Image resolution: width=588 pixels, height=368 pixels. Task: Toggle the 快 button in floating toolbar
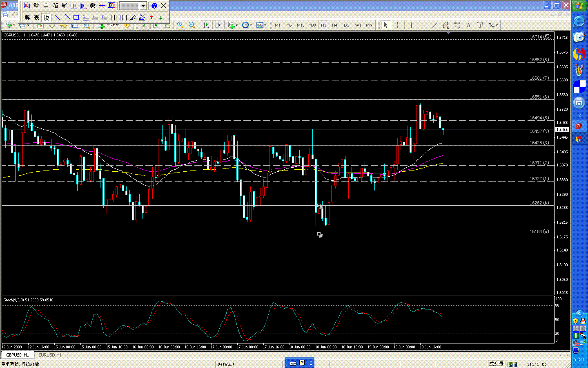coord(46,18)
